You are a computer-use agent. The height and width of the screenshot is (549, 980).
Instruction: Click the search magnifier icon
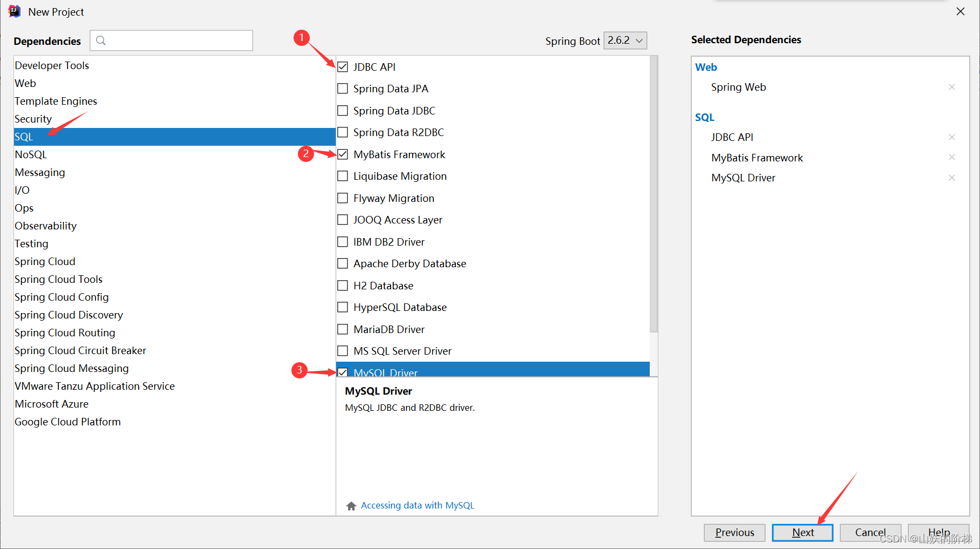point(101,40)
